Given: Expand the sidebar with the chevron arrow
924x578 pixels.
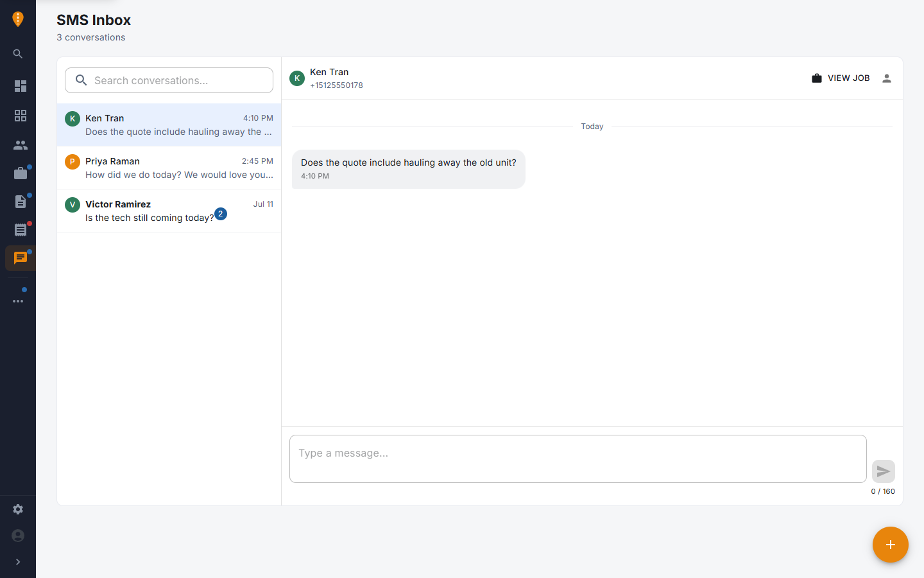Looking at the screenshot, I should click(18, 562).
